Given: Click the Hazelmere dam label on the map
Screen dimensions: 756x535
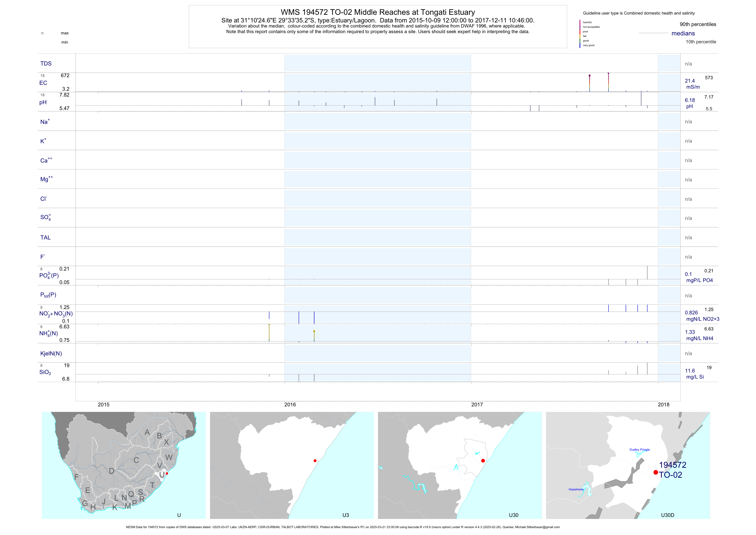Looking at the screenshot, I should click(576, 489).
